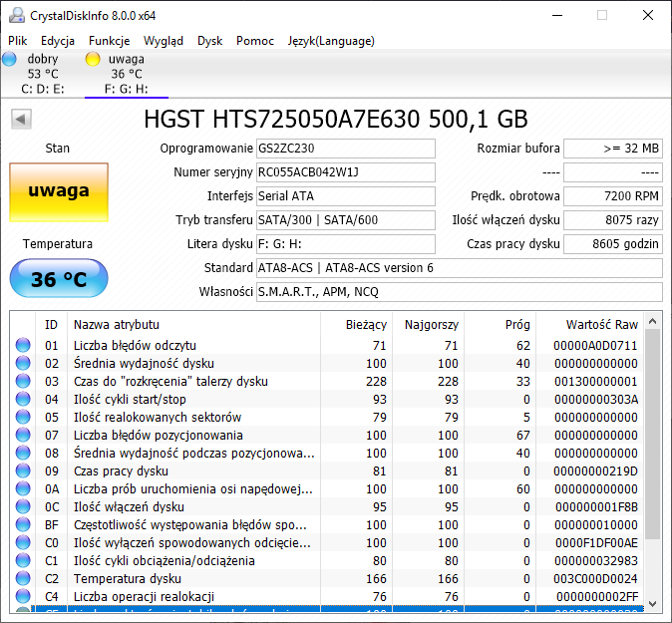
Task: Select row Liczba błędów odczytu
Action: click(327, 345)
